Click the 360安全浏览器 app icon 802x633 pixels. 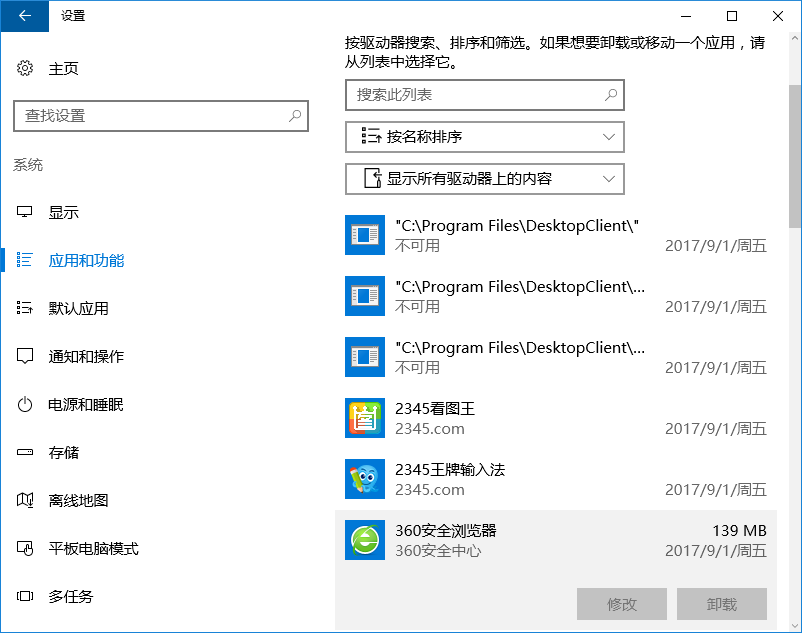coord(364,540)
